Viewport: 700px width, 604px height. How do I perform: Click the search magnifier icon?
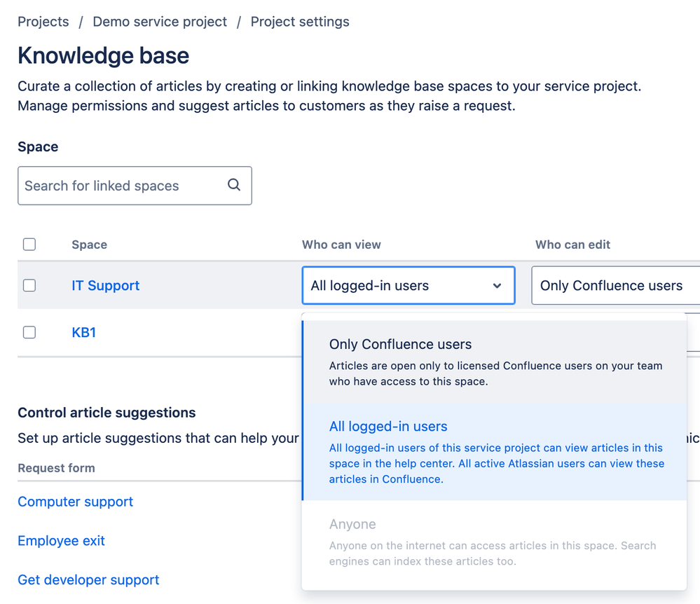coord(234,185)
